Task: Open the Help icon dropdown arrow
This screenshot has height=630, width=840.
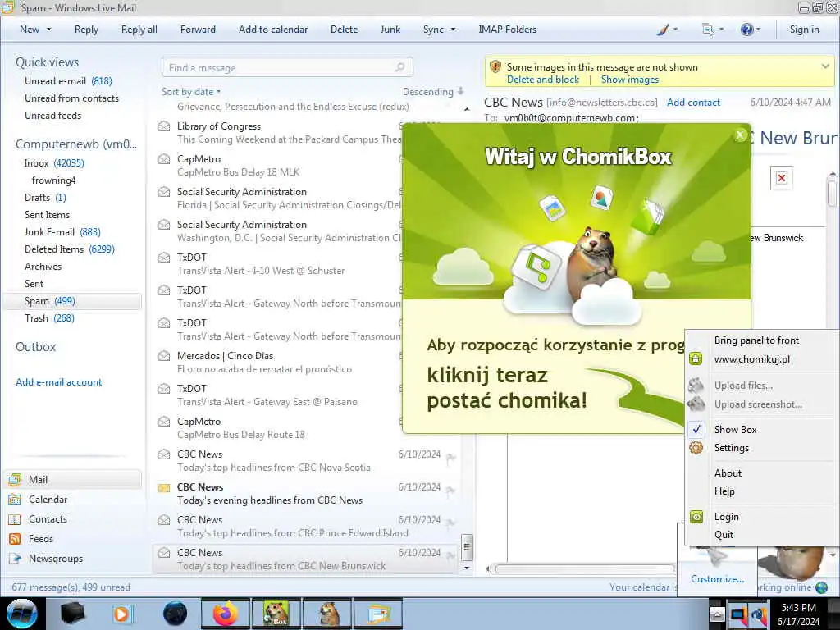Action: tap(758, 30)
